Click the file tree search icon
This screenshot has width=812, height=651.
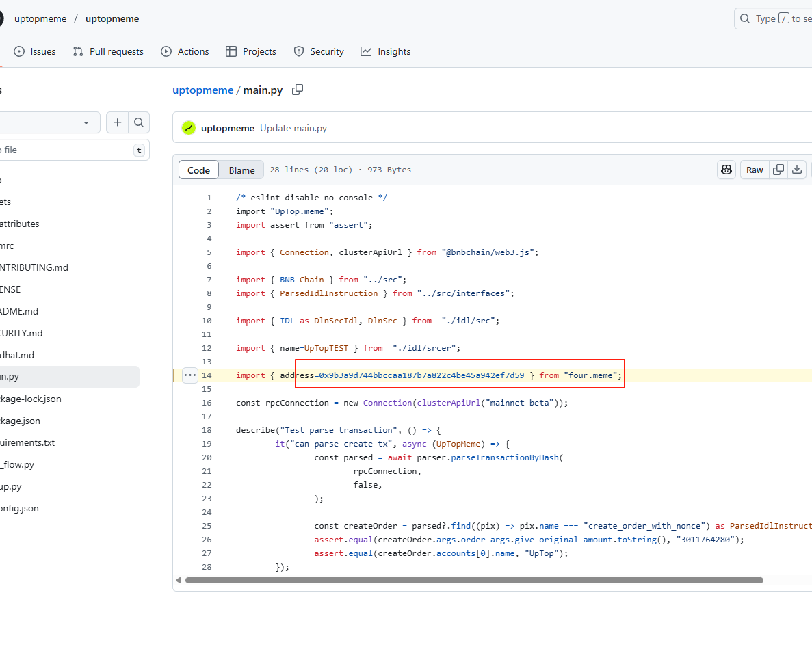(139, 122)
